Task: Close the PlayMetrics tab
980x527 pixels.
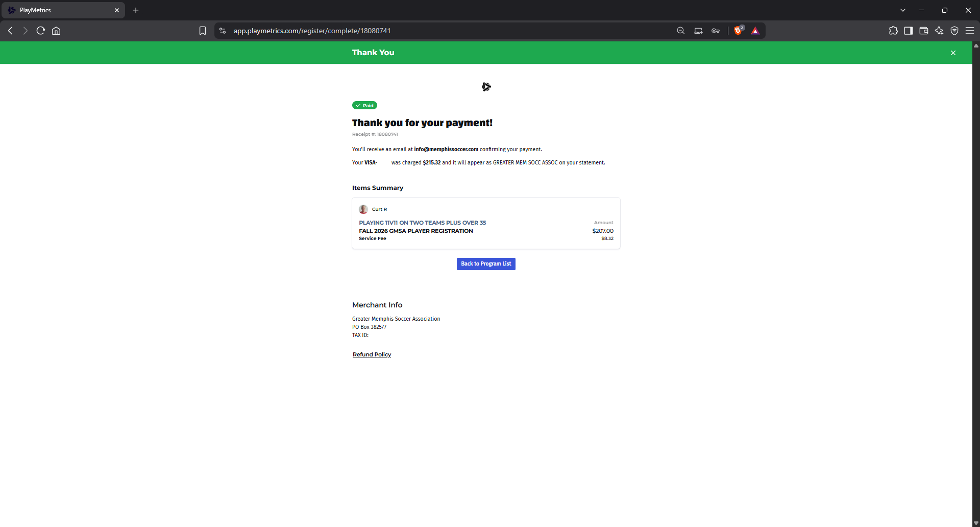Action: pyautogui.click(x=117, y=10)
